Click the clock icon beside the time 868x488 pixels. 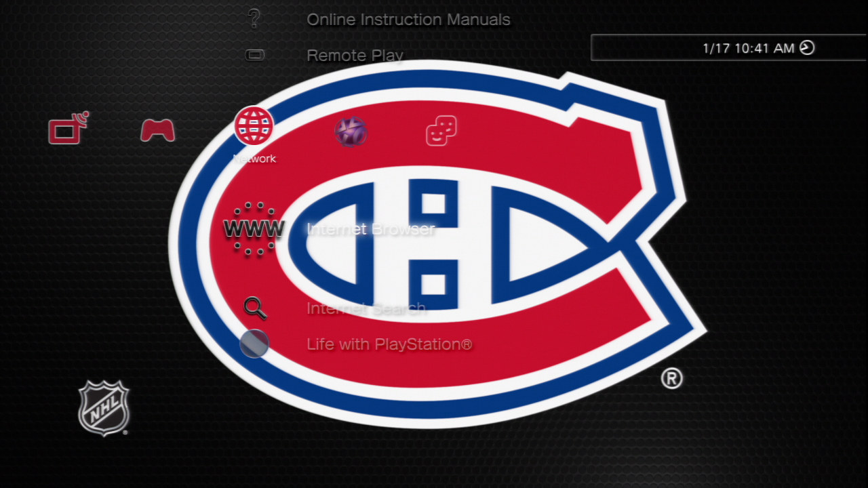[807, 47]
